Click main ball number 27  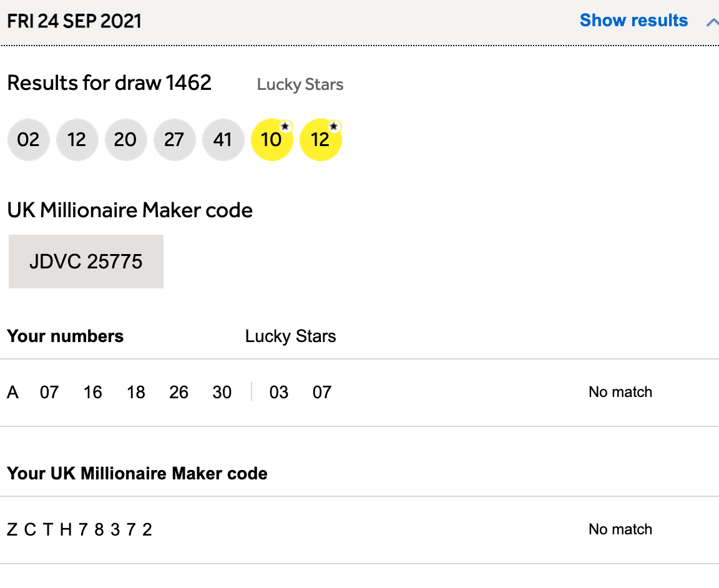coord(174,139)
